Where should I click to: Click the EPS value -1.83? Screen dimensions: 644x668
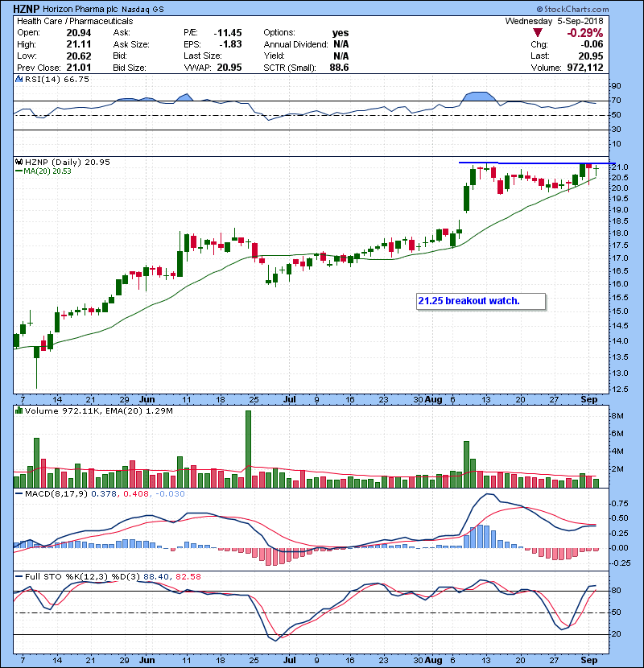(230, 44)
